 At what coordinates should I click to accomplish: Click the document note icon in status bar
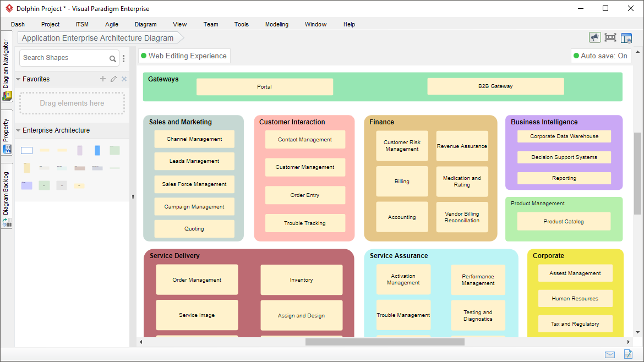(628, 354)
